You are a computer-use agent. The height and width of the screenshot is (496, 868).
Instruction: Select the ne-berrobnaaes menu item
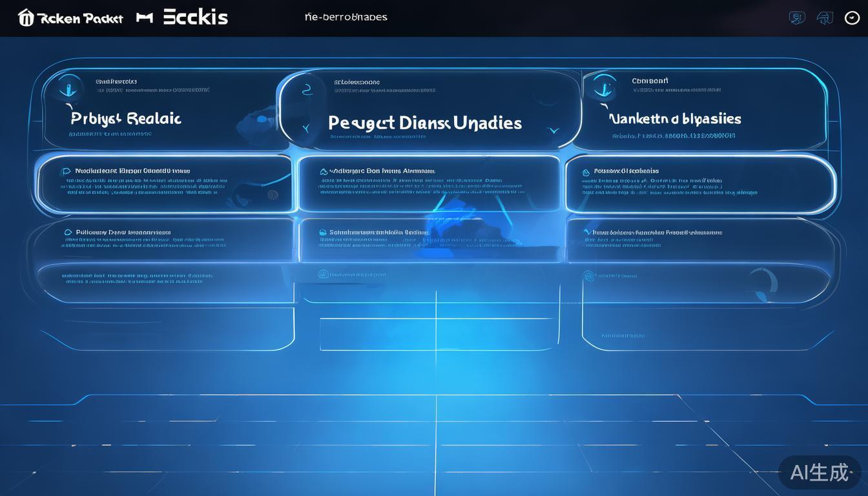[x=346, y=17]
